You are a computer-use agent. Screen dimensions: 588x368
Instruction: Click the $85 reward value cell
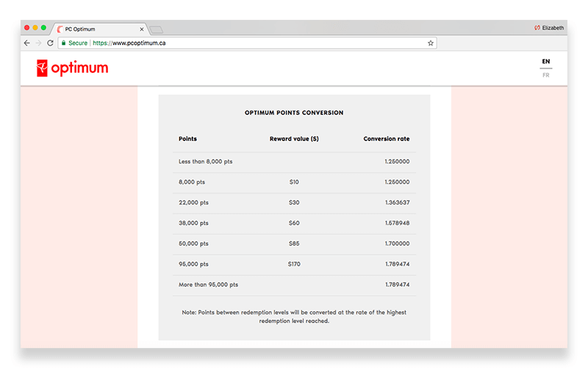click(x=294, y=244)
